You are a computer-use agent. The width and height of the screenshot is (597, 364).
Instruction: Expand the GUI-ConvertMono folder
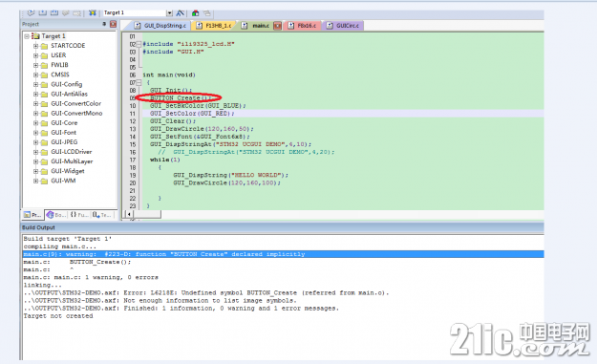tap(35, 114)
